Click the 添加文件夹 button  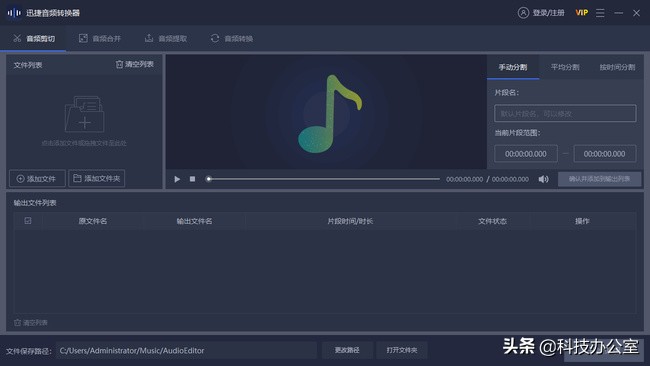click(97, 178)
